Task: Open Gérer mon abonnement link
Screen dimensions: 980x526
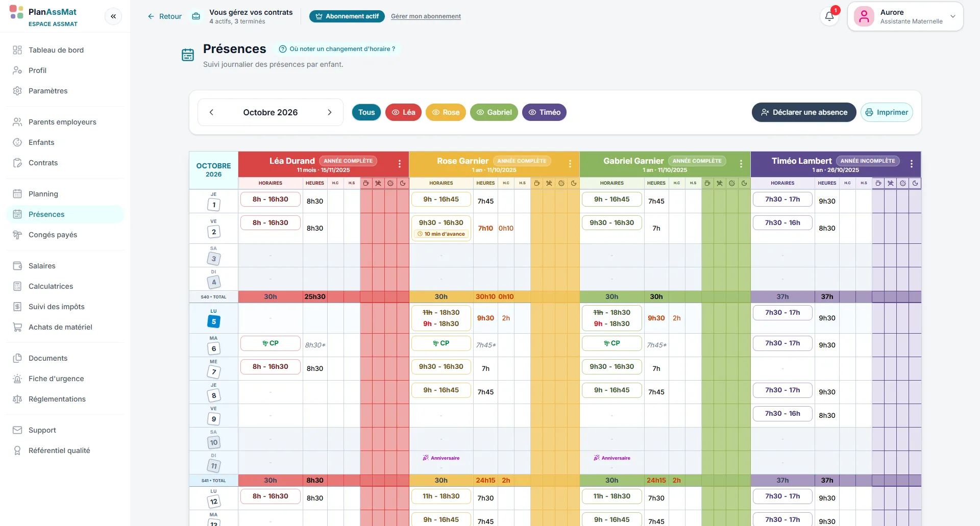Action: [426, 16]
